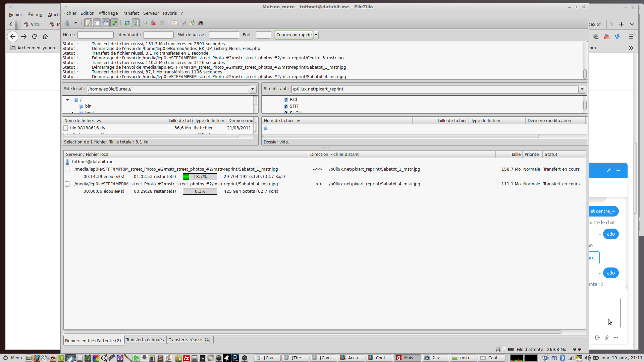Toggle the local directory tree view icon
644x362 pixels.
[x=97, y=23]
